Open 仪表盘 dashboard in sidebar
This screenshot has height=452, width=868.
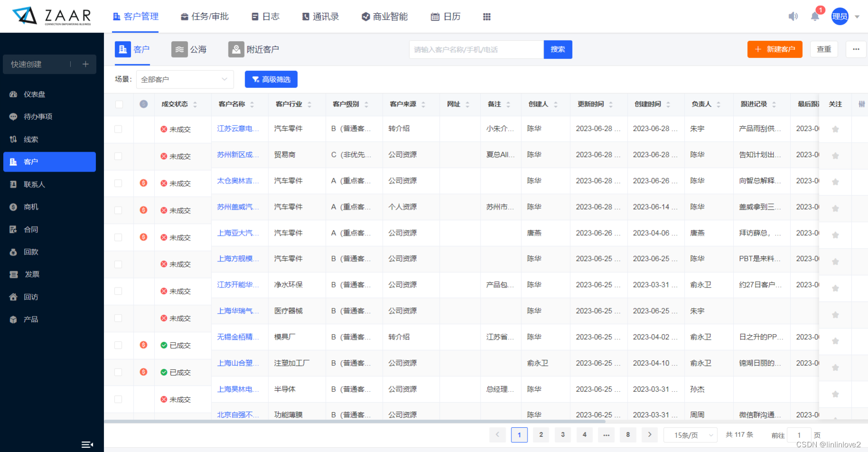click(49, 94)
